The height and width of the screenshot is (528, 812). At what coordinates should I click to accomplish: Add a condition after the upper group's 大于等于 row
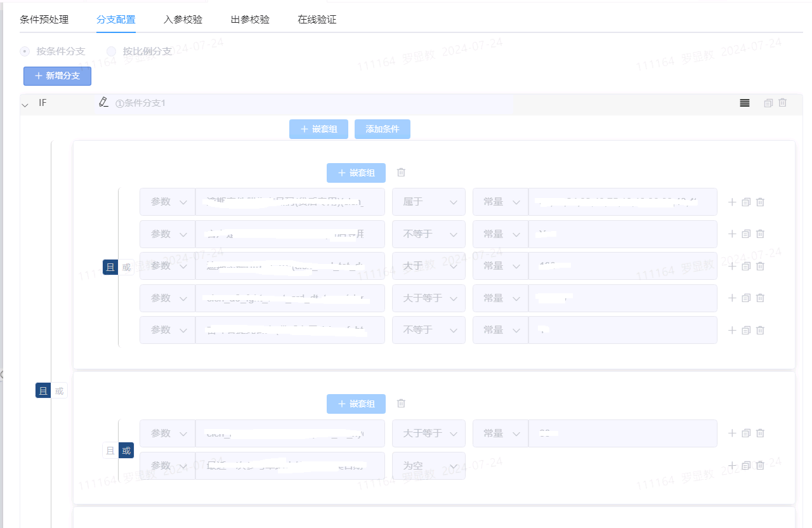(732, 298)
